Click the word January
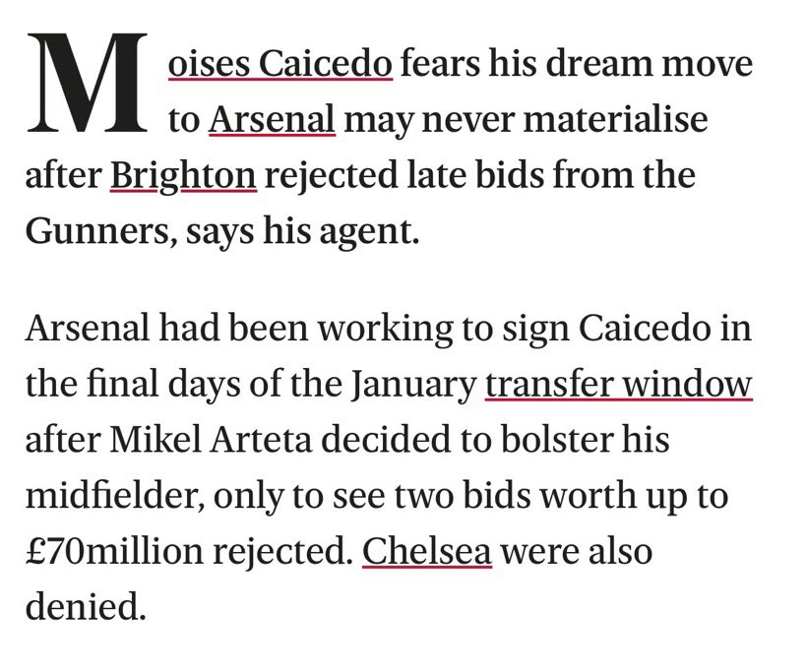This screenshot has height=672, width=807. coord(413,385)
